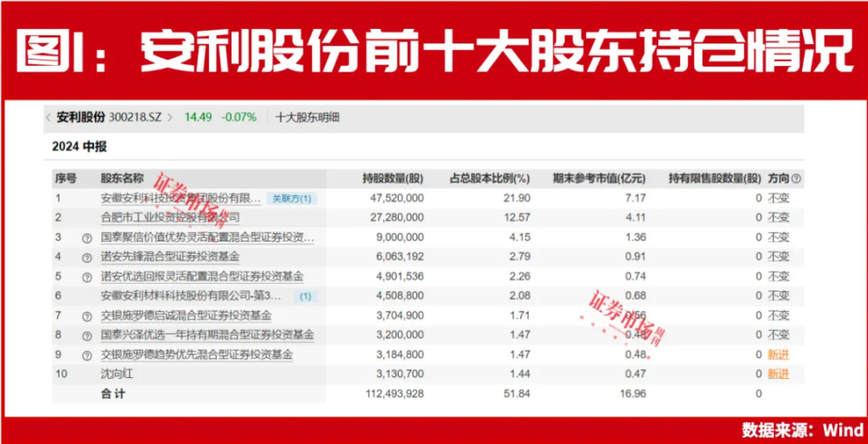Click 新进 direction link for 沈向红

(x=778, y=374)
